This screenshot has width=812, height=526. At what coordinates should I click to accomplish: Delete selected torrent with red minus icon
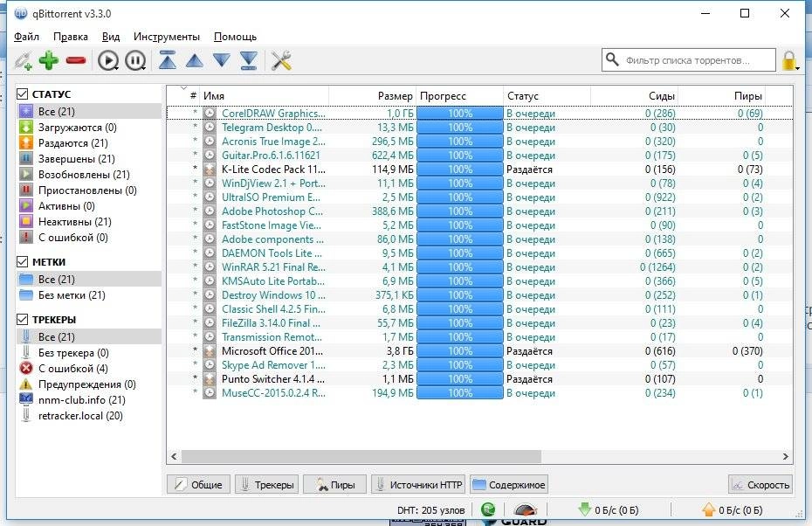coord(76,61)
